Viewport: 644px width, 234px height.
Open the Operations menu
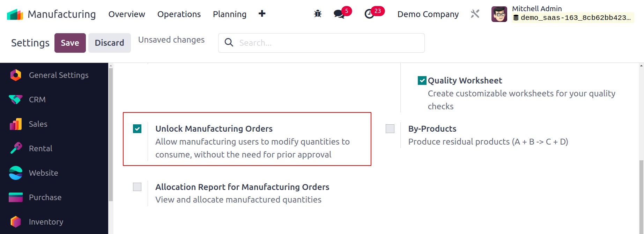pos(179,14)
